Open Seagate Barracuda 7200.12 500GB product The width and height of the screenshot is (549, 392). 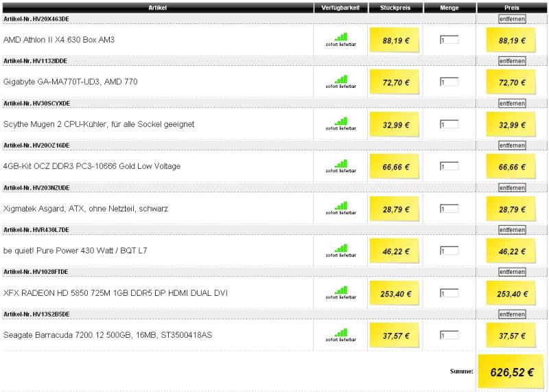point(108,335)
